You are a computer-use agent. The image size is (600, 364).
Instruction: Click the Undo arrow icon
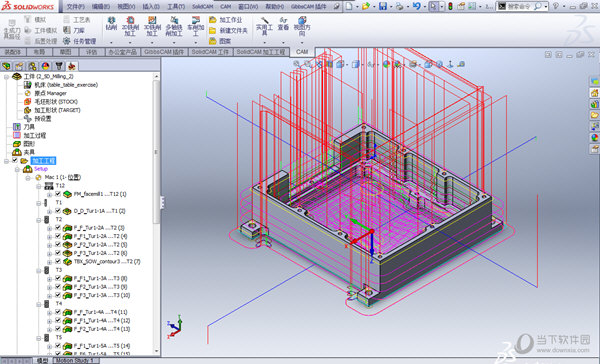coord(417,6)
